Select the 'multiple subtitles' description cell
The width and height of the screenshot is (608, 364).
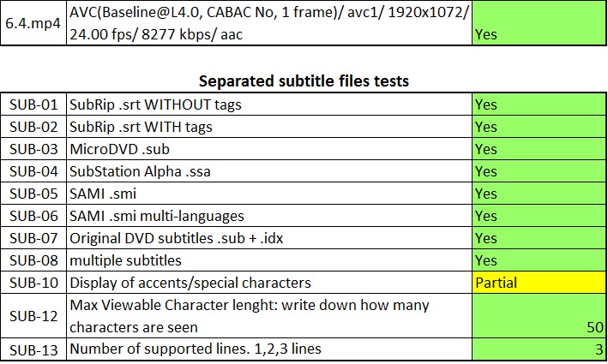(x=269, y=260)
